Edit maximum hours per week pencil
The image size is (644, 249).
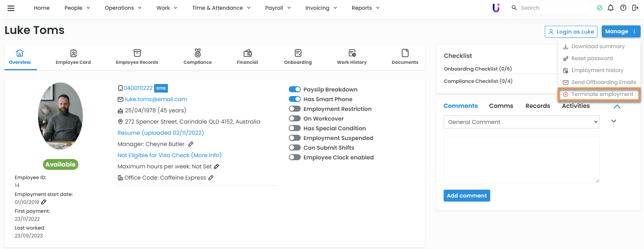click(x=216, y=166)
